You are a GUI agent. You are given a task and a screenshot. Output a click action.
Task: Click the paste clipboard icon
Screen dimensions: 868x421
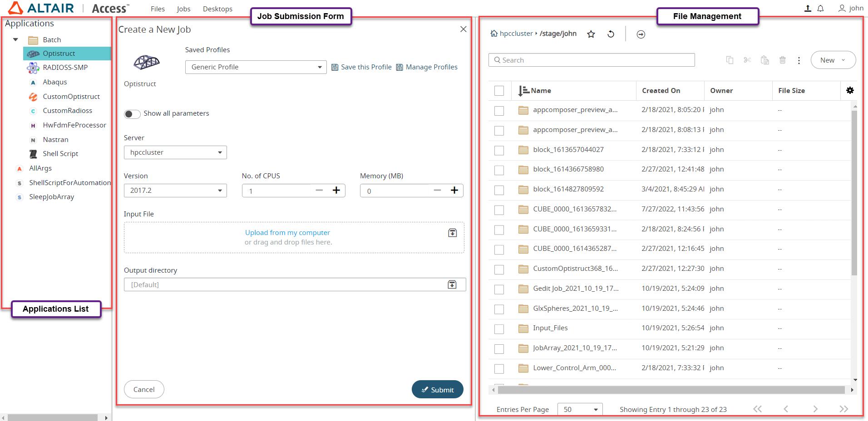point(765,60)
